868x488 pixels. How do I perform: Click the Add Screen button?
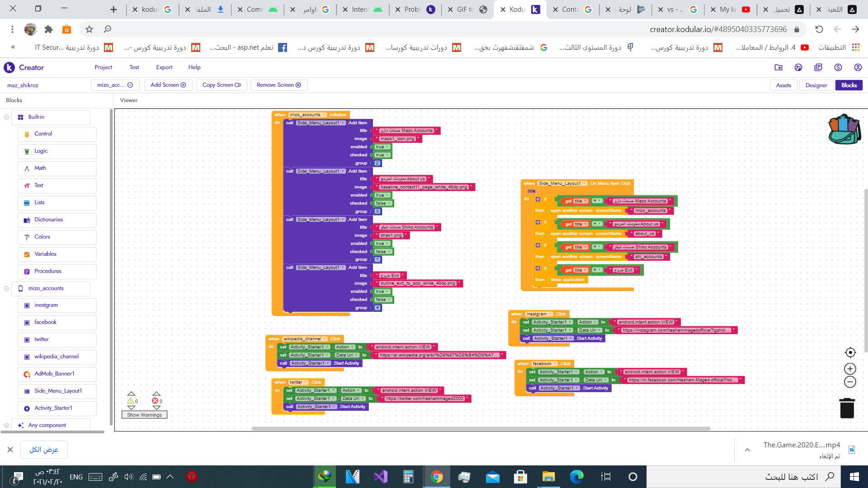[x=168, y=85]
